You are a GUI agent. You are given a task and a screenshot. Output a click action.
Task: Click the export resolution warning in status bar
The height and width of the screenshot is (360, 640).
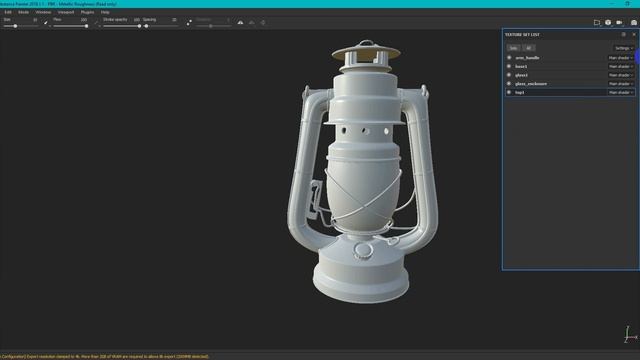point(104,356)
